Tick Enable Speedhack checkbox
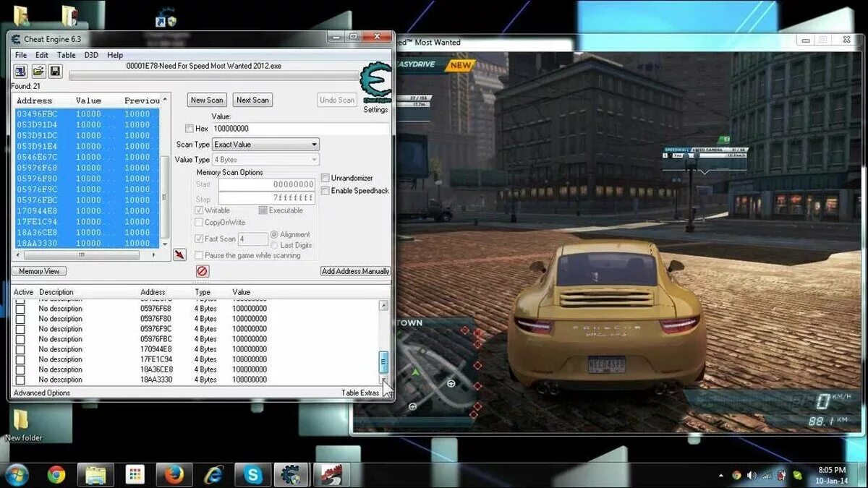Image resolution: width=868 pixels, height=488 pixels. click(x=325, y=191)
